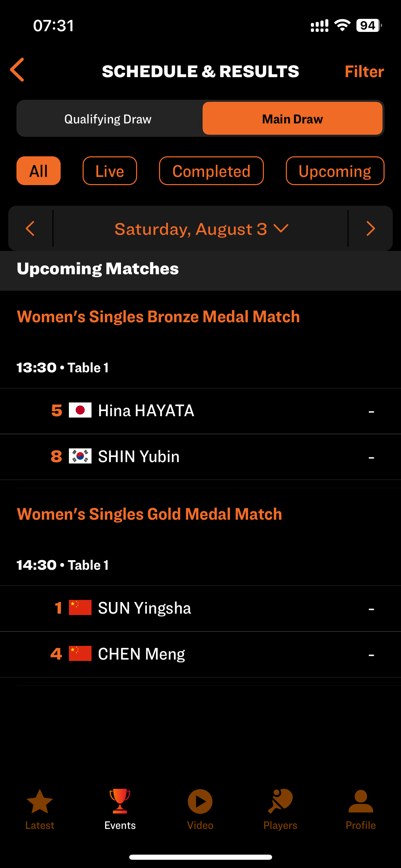The image size is (401, 868).
Task: Go to previous day with left chevron
Action: coord(30,228)
